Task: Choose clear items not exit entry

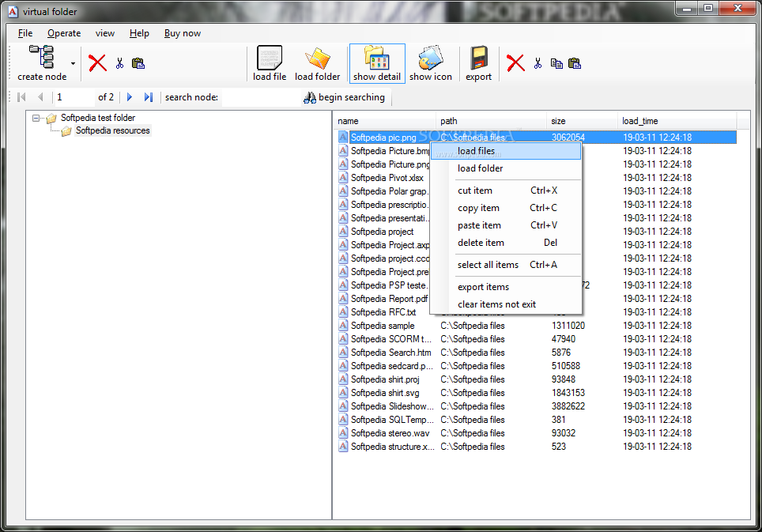Action: 506,304
